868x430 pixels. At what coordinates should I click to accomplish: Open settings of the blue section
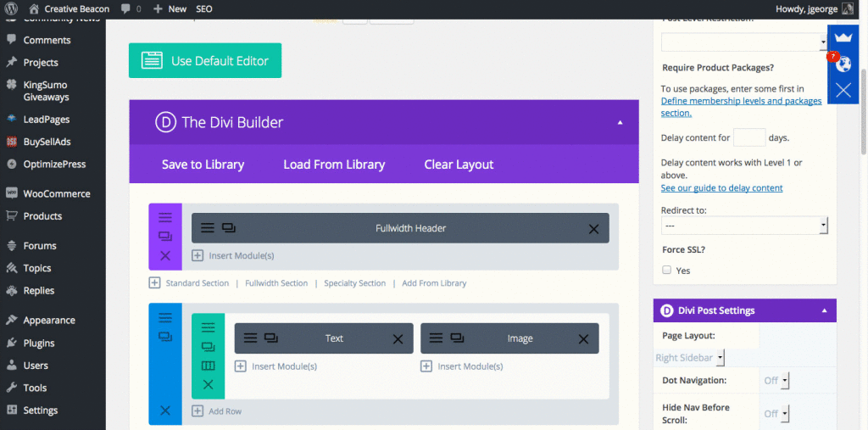pyautogui.click(x=165, y=317)
